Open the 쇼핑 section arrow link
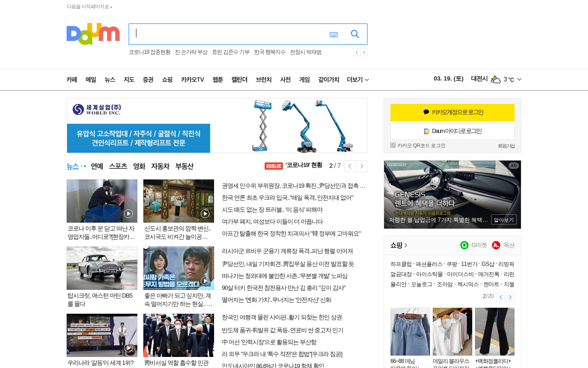 coord(399,245)
